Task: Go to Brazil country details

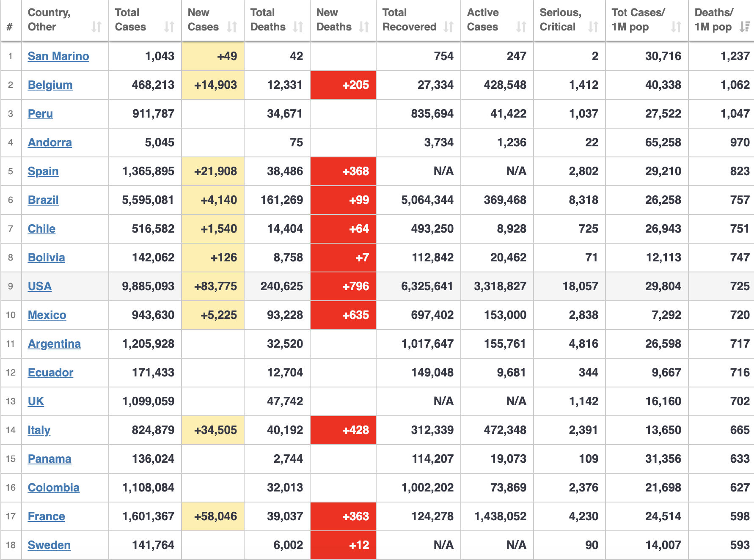Action: tap(43, 200)
